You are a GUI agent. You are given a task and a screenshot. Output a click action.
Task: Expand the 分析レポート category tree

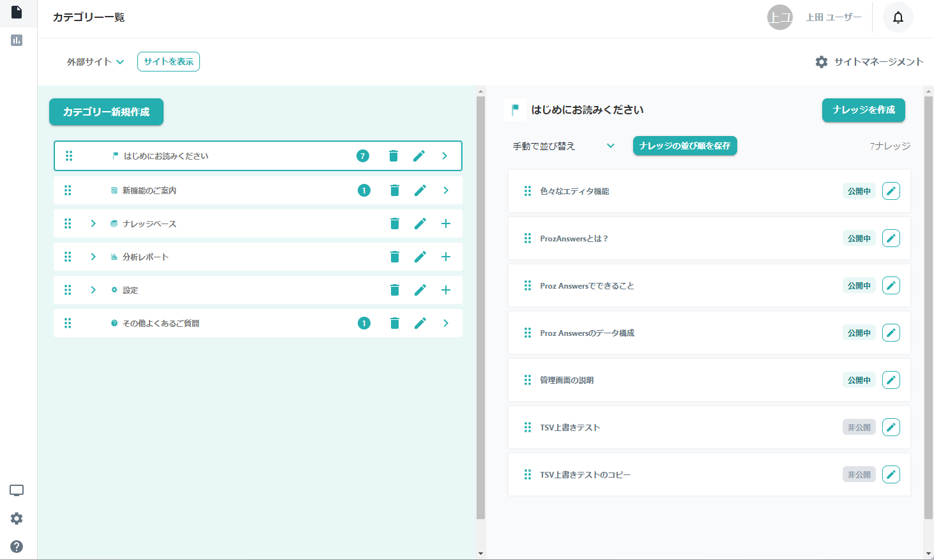coord(93,257)
